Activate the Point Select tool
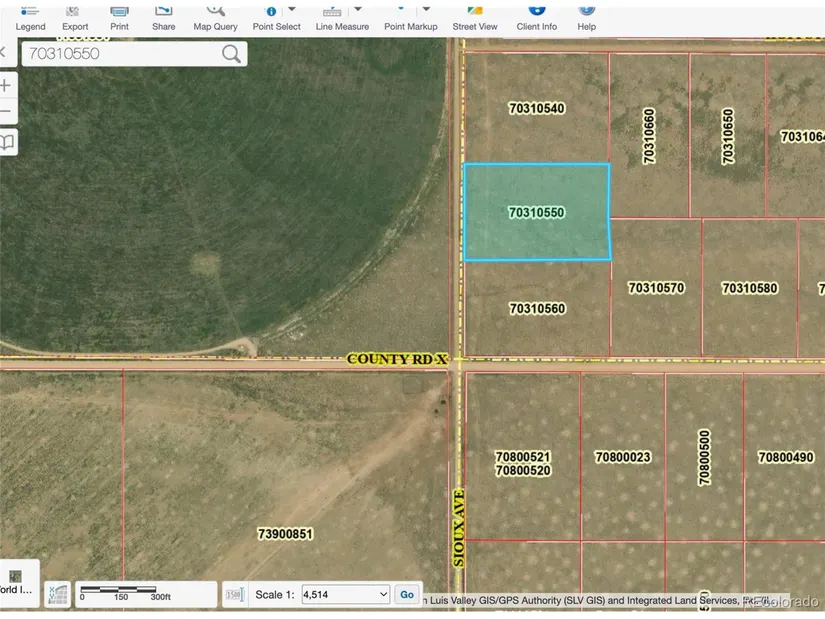825x619 pixels. 272,18
